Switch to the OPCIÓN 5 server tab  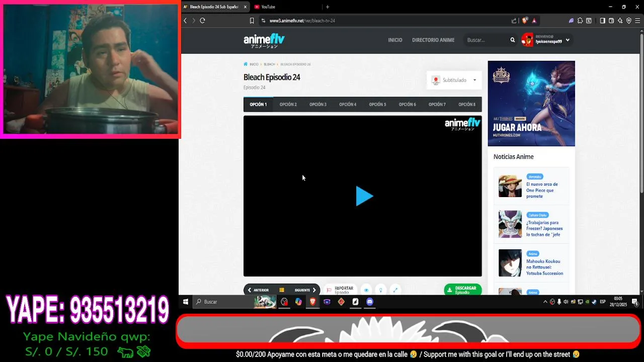click(x=377, y=105)
